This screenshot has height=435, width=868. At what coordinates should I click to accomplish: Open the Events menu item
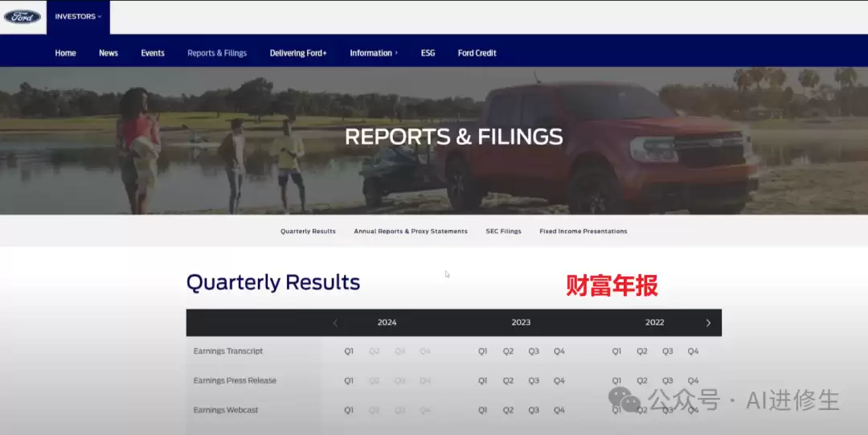153,53
